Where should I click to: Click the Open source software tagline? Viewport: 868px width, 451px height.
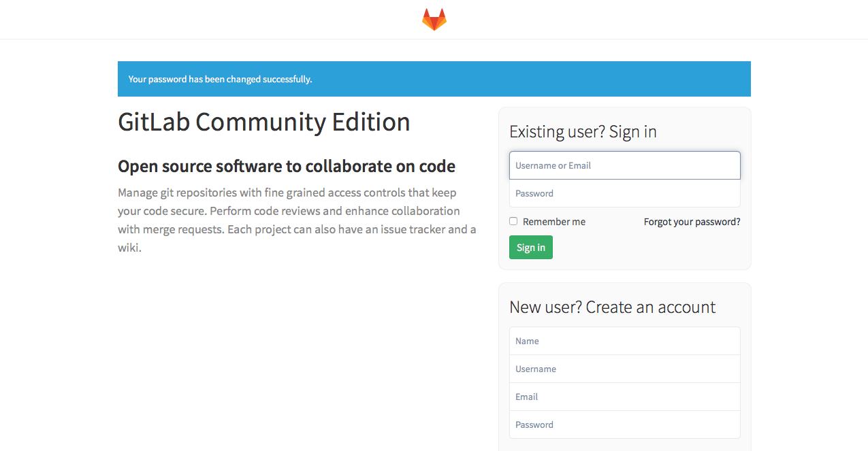287,166
